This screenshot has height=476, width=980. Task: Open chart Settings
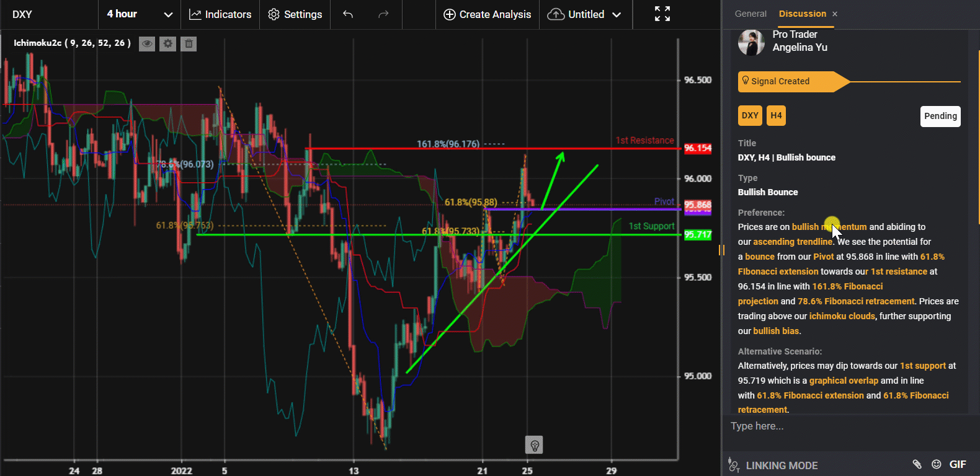(295, 14)
